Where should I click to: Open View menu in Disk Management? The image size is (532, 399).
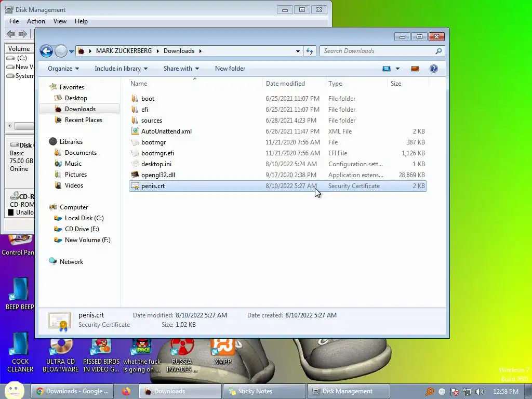(x=60, y=21)
